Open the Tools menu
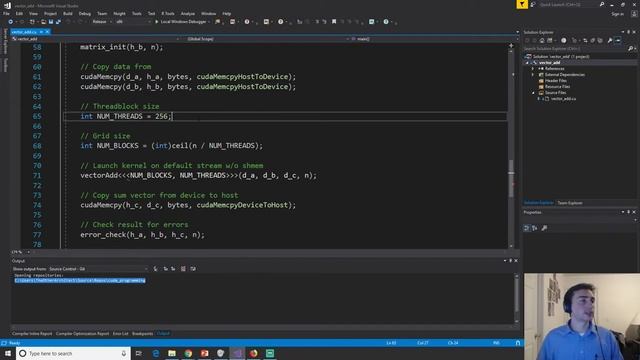Viewport: 640px width, 360px height. (x=136, y=13)
